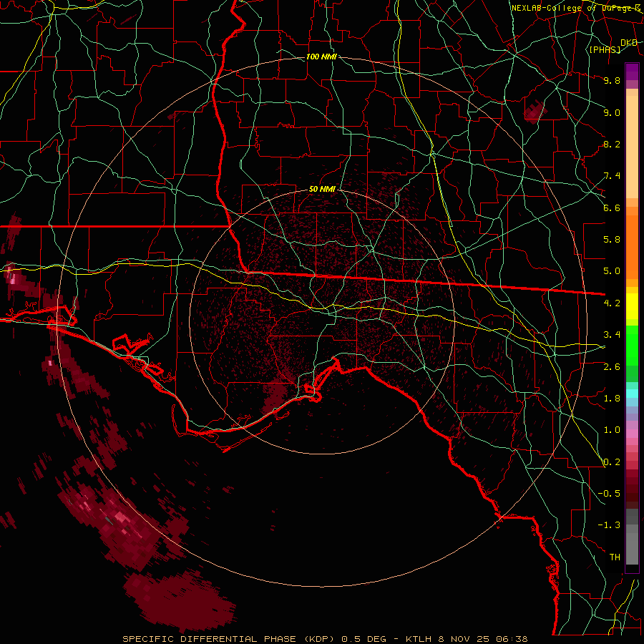Click the 0.2 value on the scale

tap(612, 462)
